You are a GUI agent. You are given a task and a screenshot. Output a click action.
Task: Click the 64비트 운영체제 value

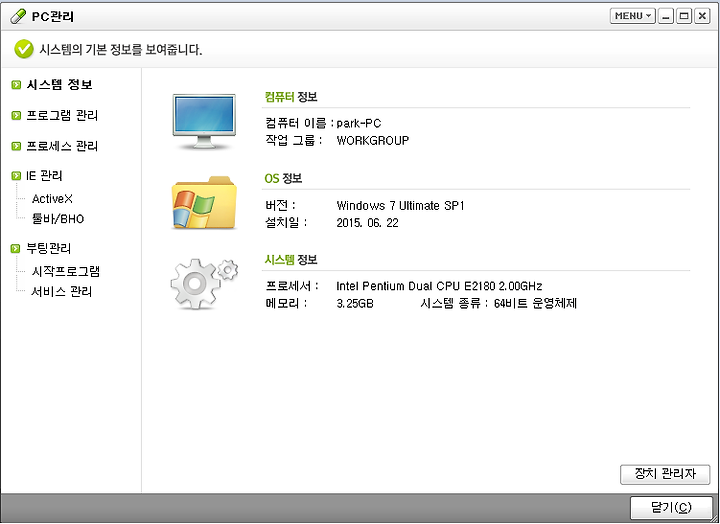click(535, 304)
